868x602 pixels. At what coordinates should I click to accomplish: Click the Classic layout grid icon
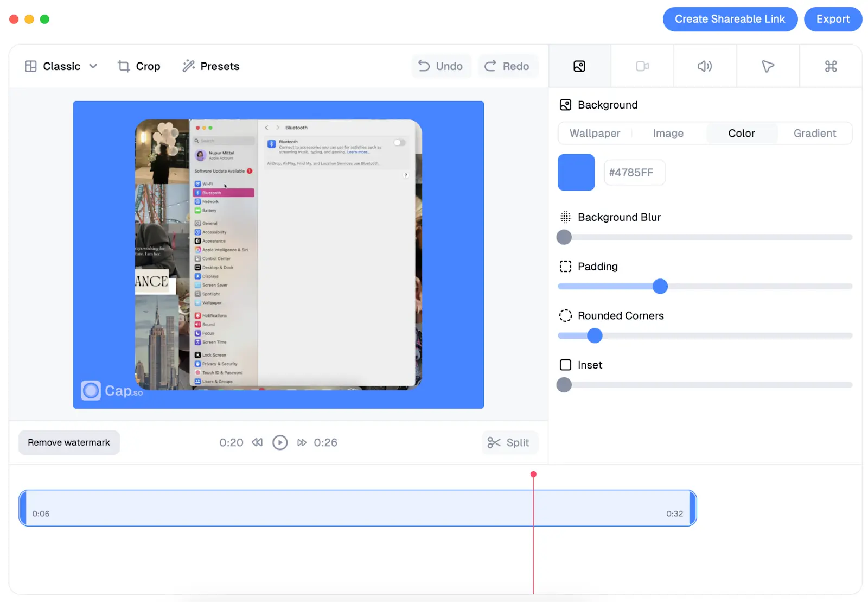31,66
